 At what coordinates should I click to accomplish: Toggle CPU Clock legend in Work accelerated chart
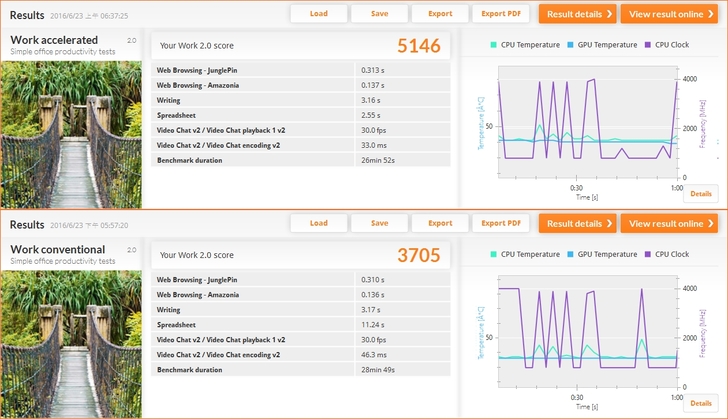(x=667, y=46)
